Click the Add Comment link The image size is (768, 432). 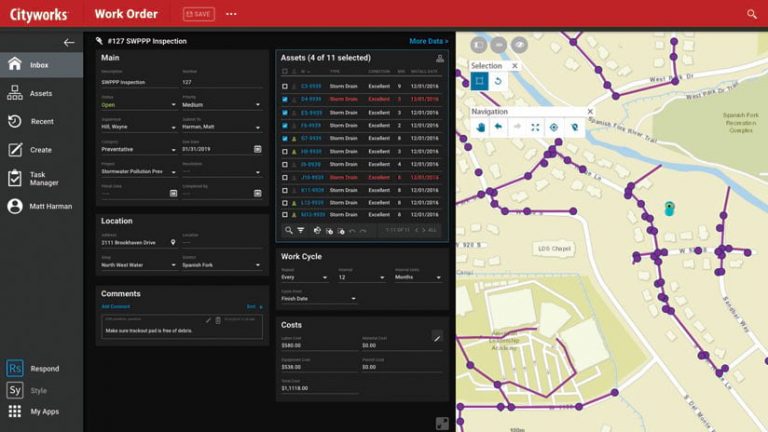click(116, 307)
